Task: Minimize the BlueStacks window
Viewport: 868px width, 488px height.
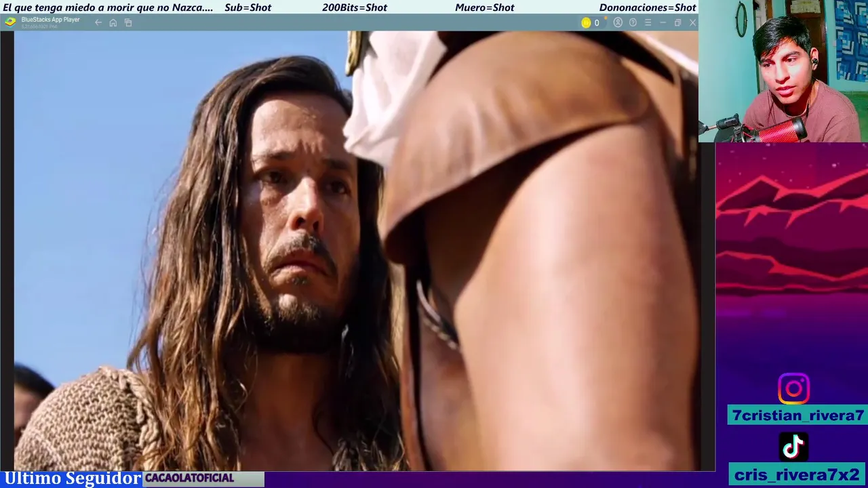Action: pyautogui.click(x=663, y=22)
